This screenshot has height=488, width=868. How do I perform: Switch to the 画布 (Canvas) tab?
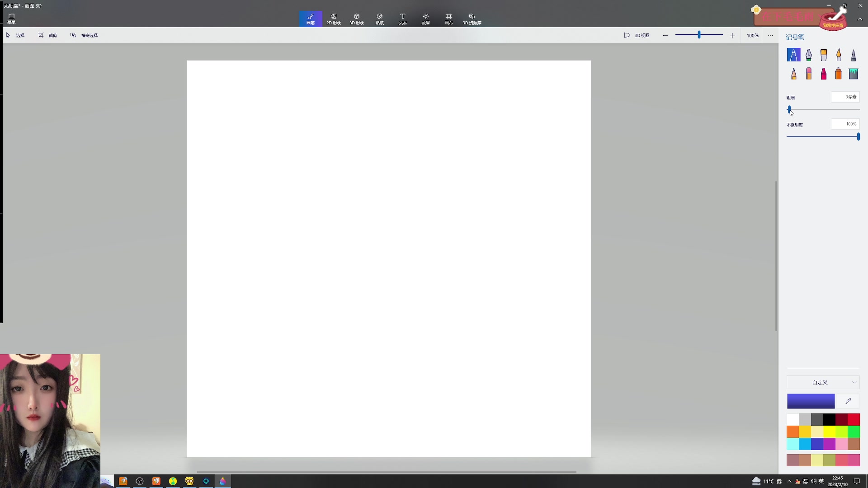449,19
